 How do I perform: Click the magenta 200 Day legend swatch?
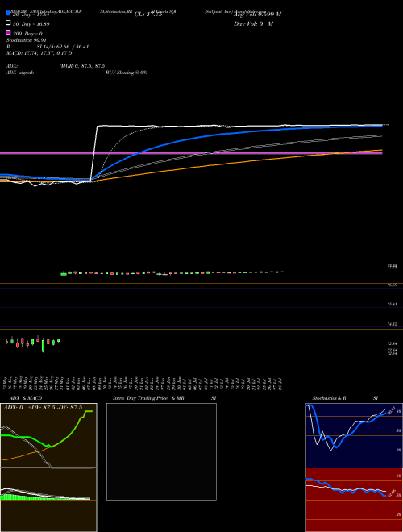click(8, 32)
